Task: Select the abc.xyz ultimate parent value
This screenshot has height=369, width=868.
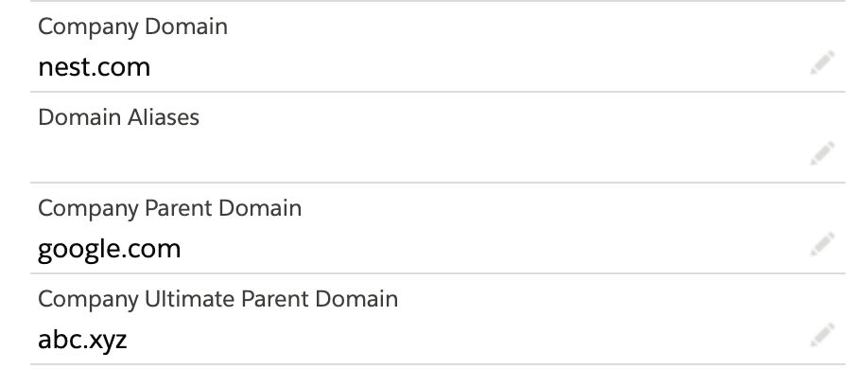Action: [82, 339]
